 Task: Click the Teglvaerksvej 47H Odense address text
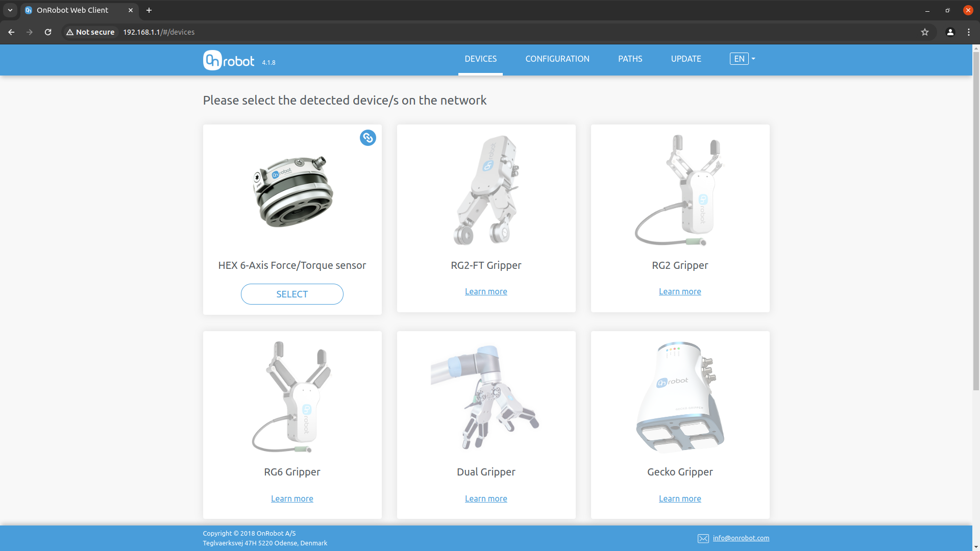pos(265,543)
